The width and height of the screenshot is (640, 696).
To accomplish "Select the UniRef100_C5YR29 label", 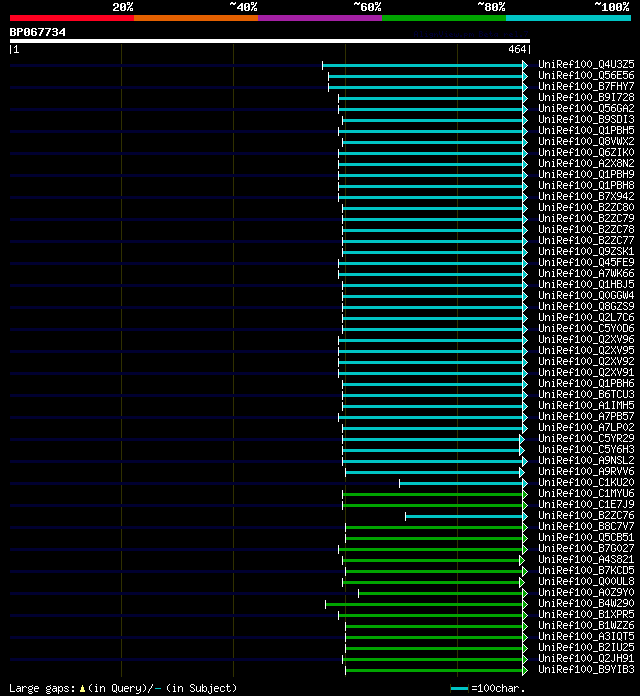I will [x=586, y=438].
